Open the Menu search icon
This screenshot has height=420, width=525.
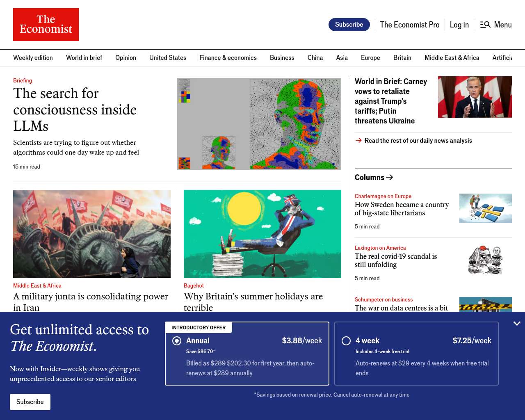click(485, 25)
